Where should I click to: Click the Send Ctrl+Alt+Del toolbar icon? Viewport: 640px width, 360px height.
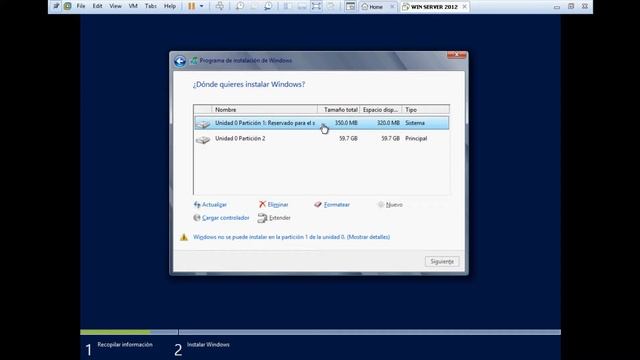tap(220, 6)
